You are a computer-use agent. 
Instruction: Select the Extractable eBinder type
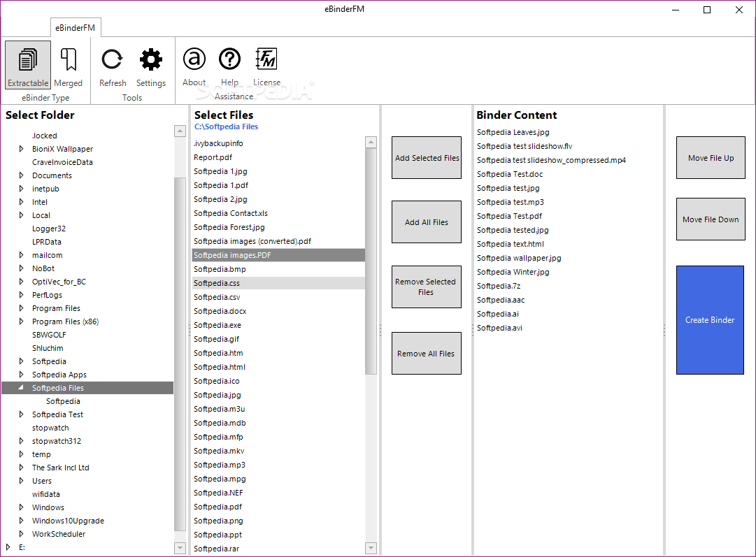click(28, 65)
